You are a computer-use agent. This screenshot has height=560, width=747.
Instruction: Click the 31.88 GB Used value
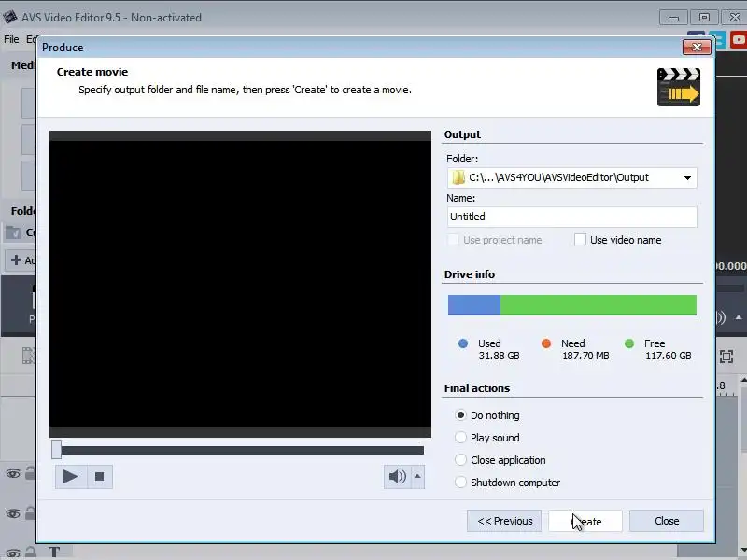[499, 356]
